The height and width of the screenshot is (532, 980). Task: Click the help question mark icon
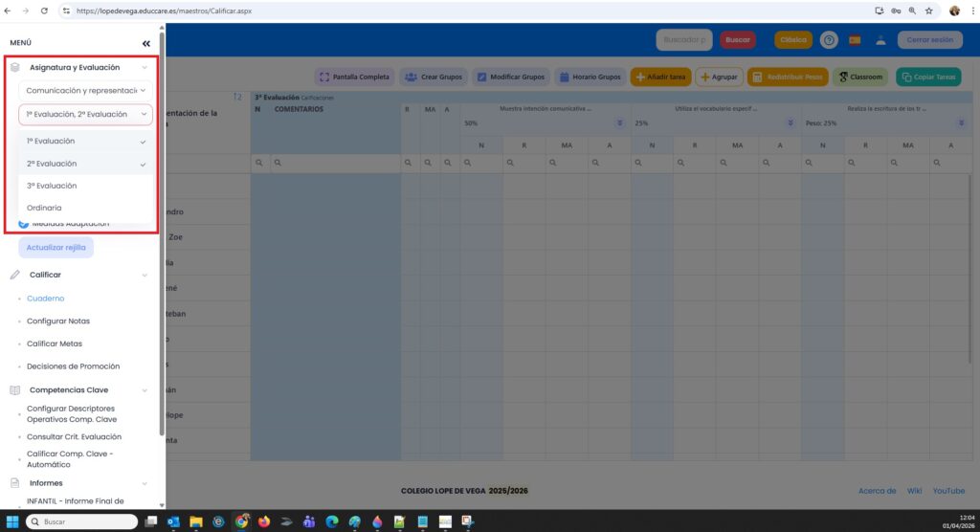tap(829, 40)
